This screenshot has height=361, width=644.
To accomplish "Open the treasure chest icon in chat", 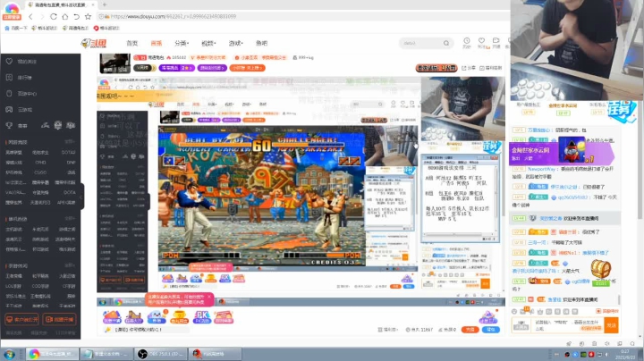I will (601, 270).
